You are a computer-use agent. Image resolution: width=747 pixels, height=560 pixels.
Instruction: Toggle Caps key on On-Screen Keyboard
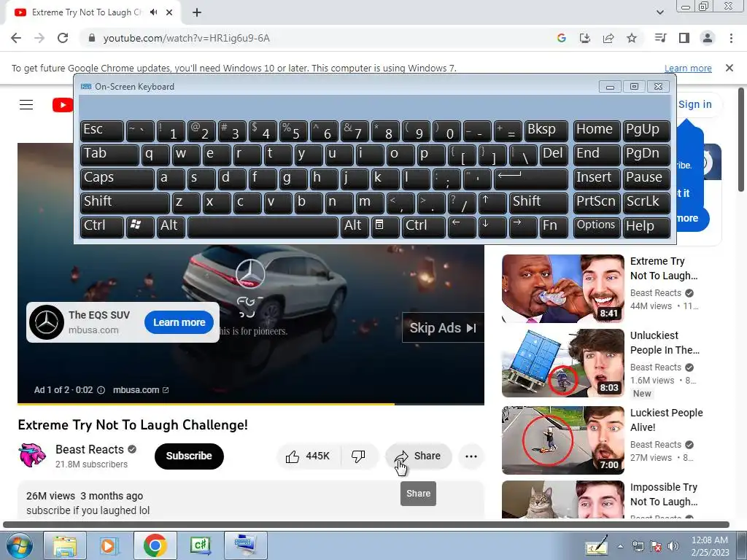coord(117,179)
